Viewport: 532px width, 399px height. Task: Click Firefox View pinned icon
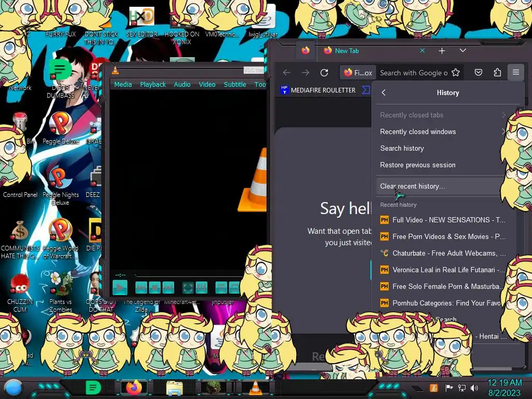coord(305,50)
